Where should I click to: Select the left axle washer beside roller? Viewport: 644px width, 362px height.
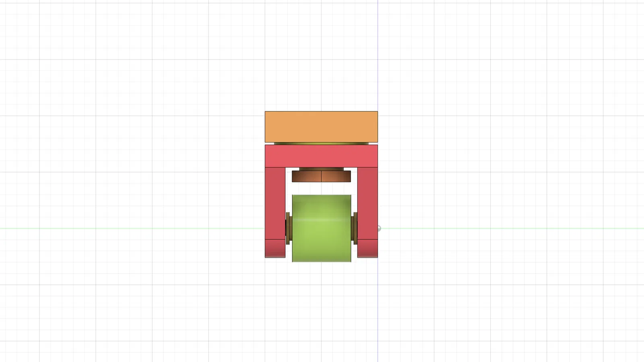click(288, 228)
